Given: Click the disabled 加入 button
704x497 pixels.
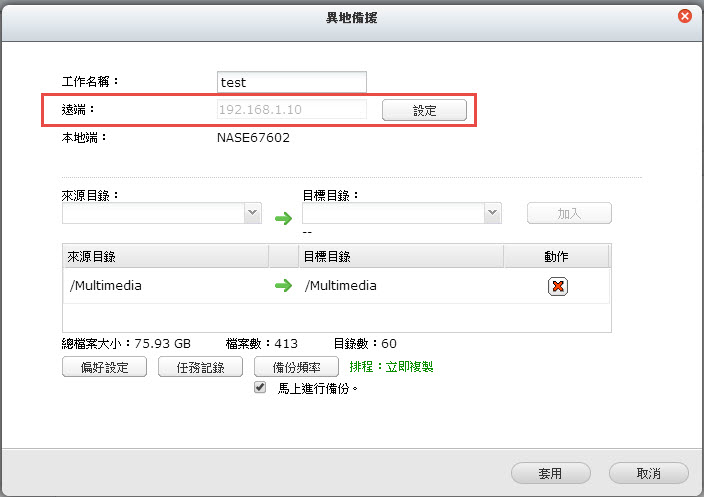Looking at the screenshot, I should pyautogui.click(x=569, y=213).
